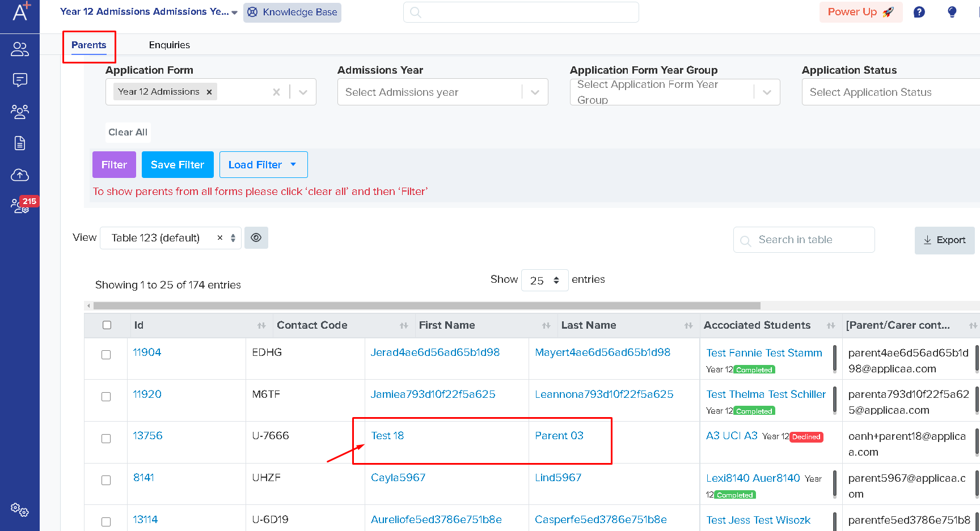Sort by Id column
The width and height of the screenshot is (980, 531).
click(x=261, y=325)
